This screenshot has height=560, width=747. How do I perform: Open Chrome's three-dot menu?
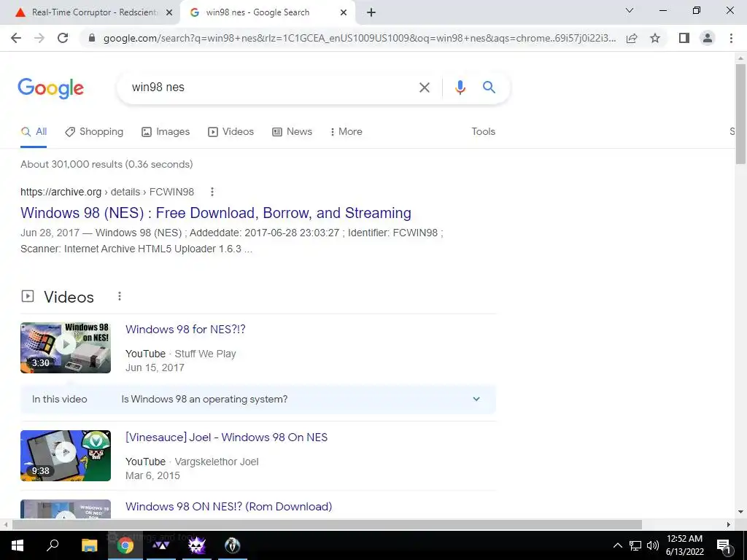click(x=731, y=38)
